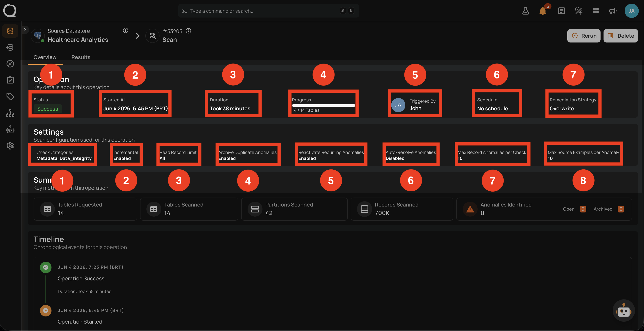Expand the collapsed sidebar chevron

[x=25, y=29]
